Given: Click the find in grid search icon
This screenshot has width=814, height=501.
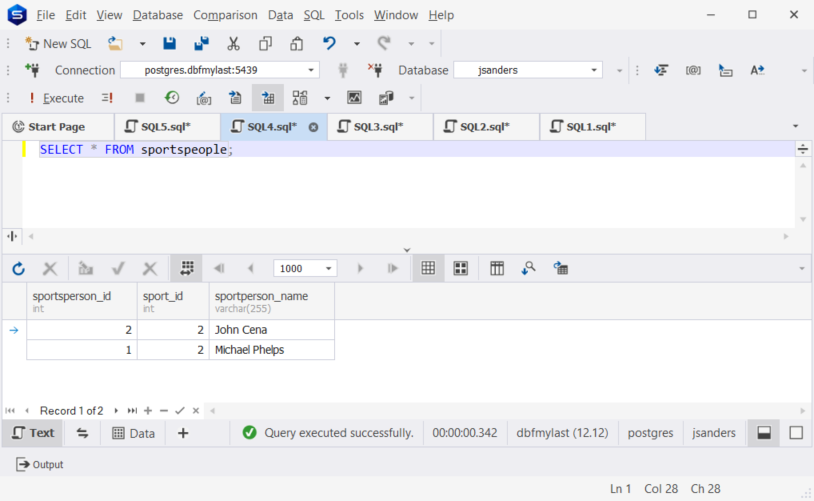Looking at the screenshot, I should [528, 268].
